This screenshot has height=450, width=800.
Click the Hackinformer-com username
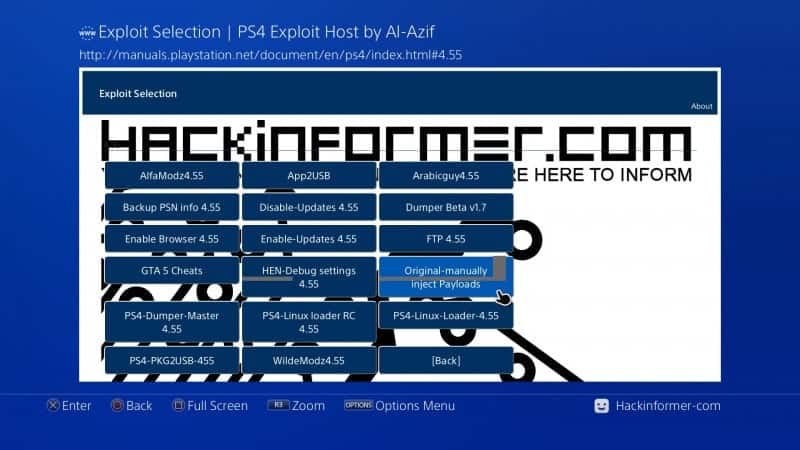pyautogui.click(x=668, y=406)
